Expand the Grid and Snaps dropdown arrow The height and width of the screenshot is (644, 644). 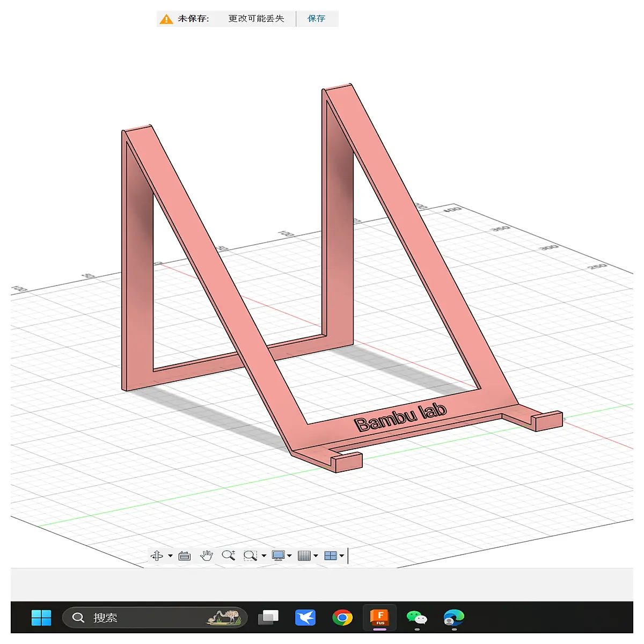(316, 555)
